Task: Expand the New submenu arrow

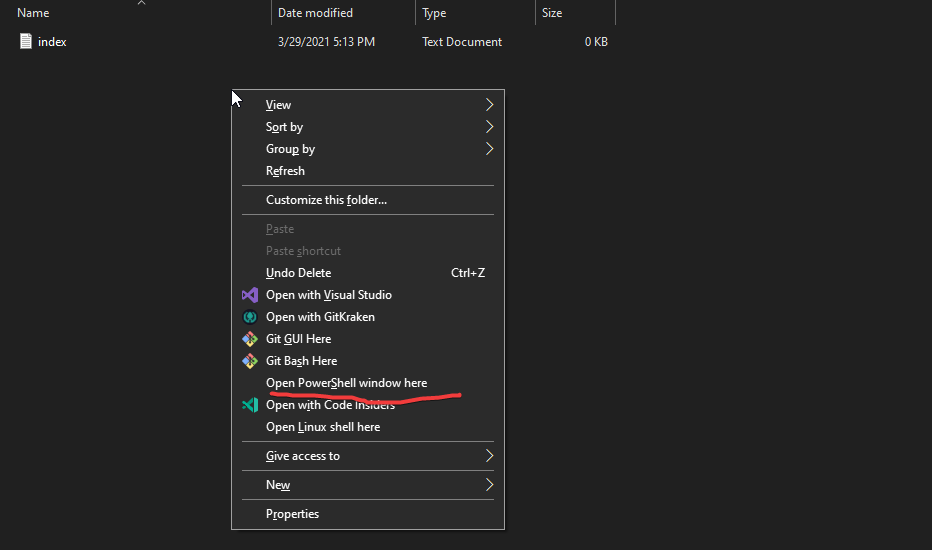Action: (489, 485)
